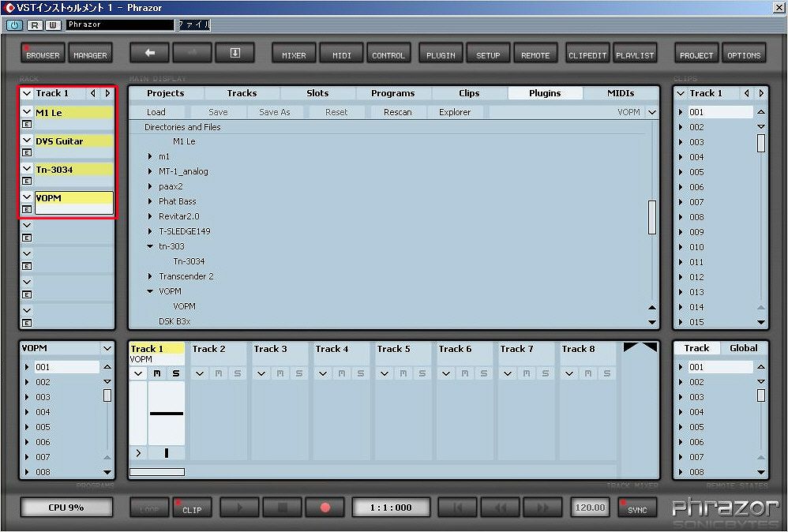The width and height of the screenshot is (788, 532).
Task: Switch to the Programs tab
Action: (x=393, y=93)
